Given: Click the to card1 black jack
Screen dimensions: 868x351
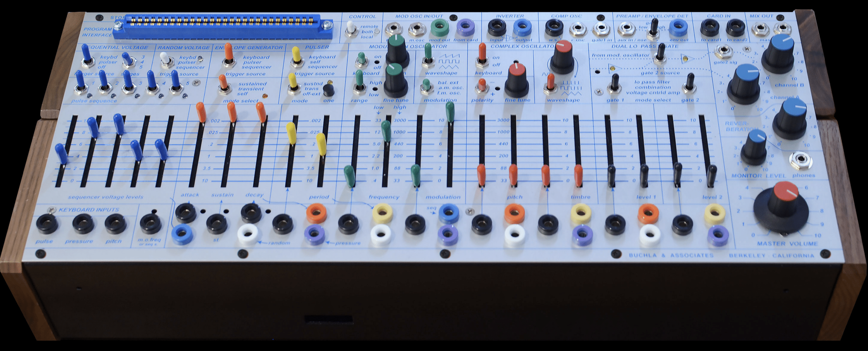Looking at the screenshot, I should click(710, 28).
